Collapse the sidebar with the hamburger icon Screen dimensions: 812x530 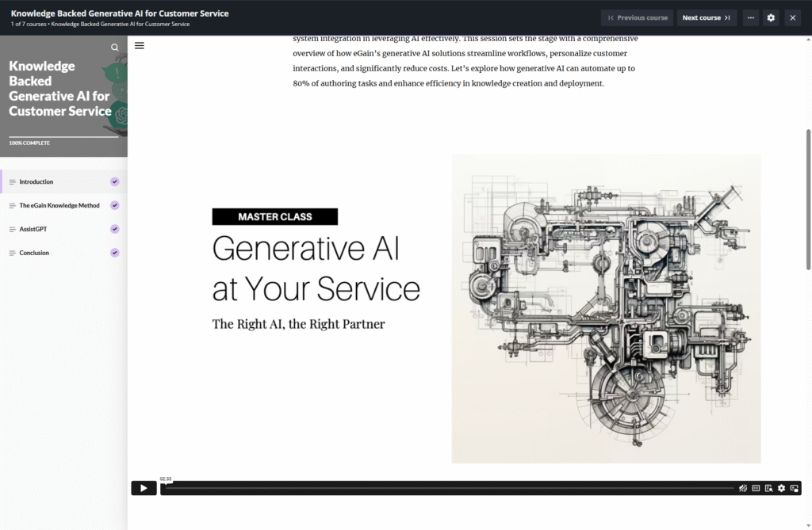point(140,46)
